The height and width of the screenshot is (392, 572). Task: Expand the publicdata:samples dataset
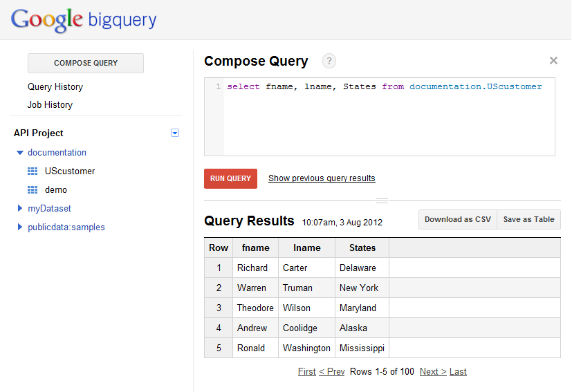(x=19, y=227)
